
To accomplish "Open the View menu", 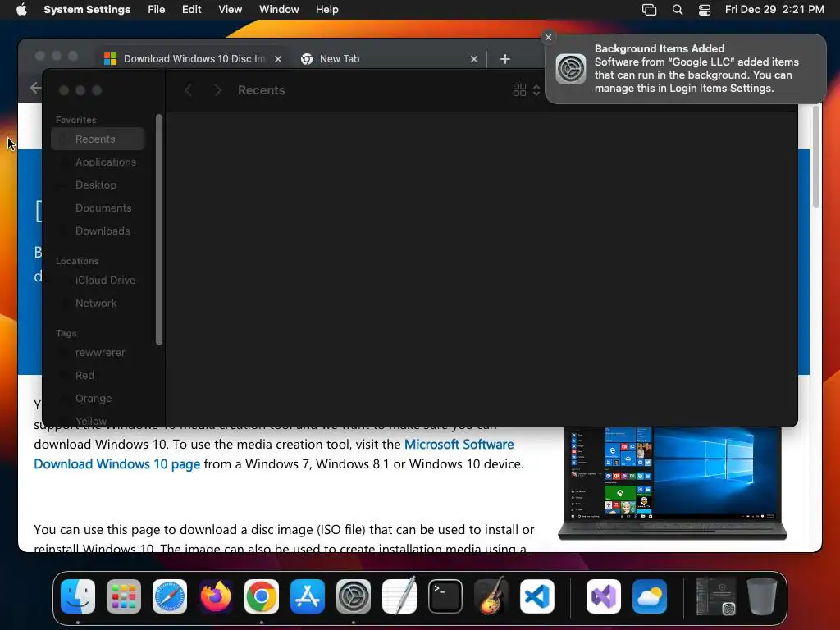I will pyautogui.click(x=231, y=10).
